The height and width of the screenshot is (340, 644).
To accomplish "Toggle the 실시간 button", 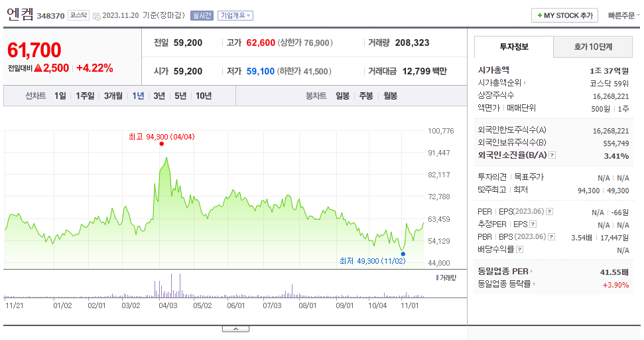I will (x=202, y=16).
